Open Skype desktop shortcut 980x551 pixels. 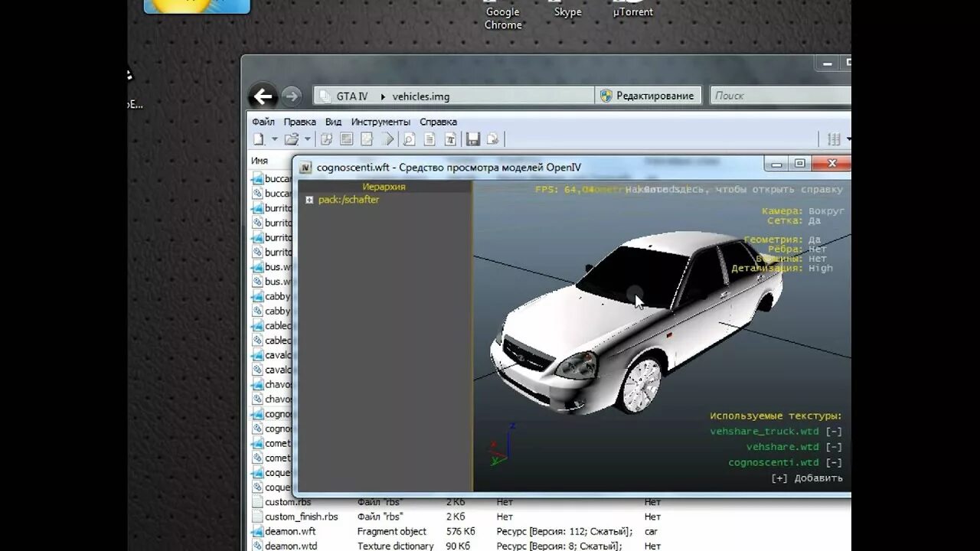[x=567, y=9]
